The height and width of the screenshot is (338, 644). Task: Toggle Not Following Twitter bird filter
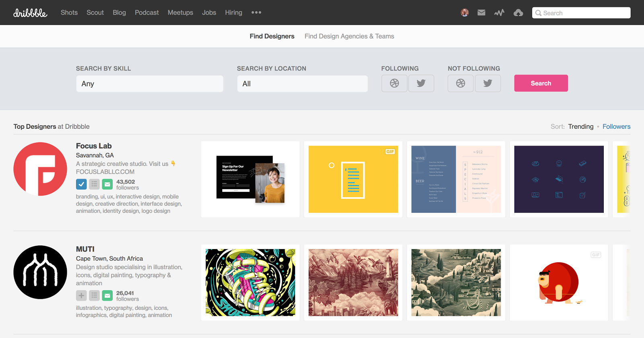(x=488, y=83)
